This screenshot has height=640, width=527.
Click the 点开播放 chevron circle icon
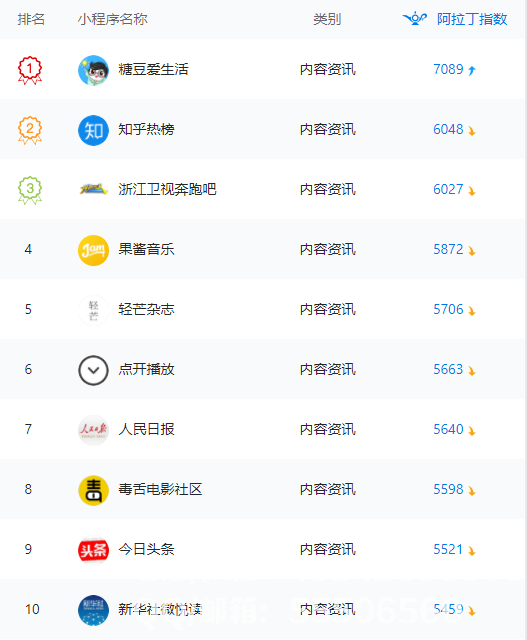[93, 370]
